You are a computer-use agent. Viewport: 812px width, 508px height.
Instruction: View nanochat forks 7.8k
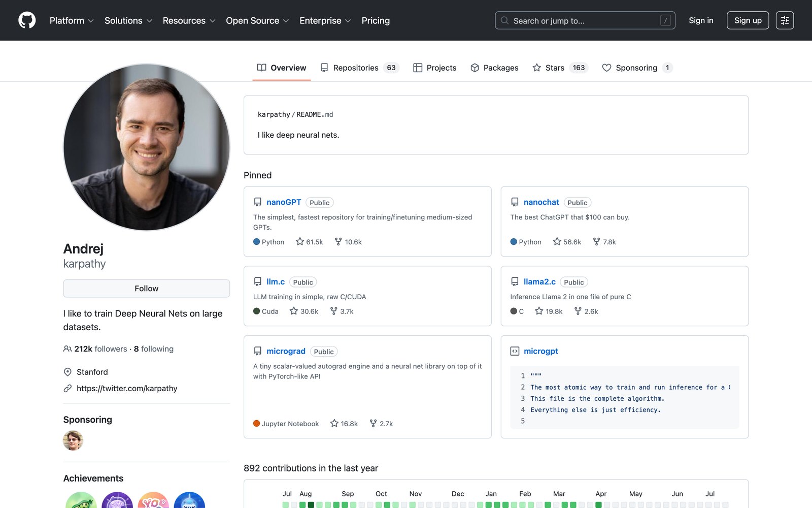604,242
